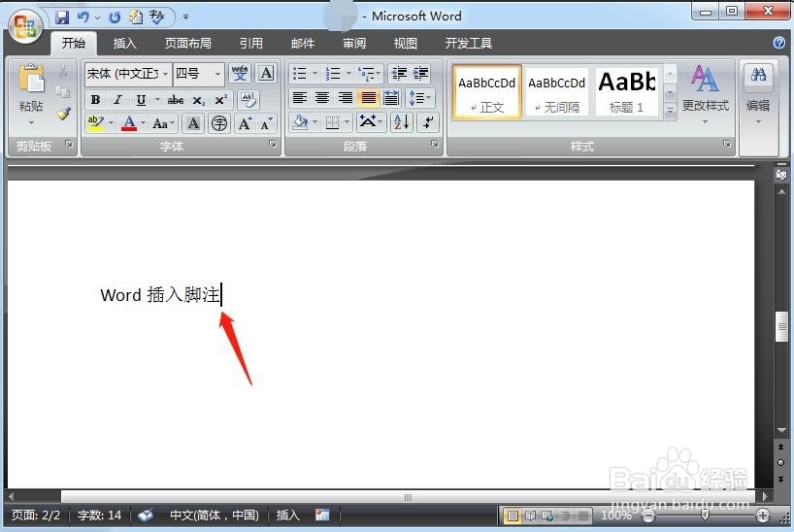Open the 页面布局 ribbon tab
Screen dimensions: 794x532
(x=188, y=44)
